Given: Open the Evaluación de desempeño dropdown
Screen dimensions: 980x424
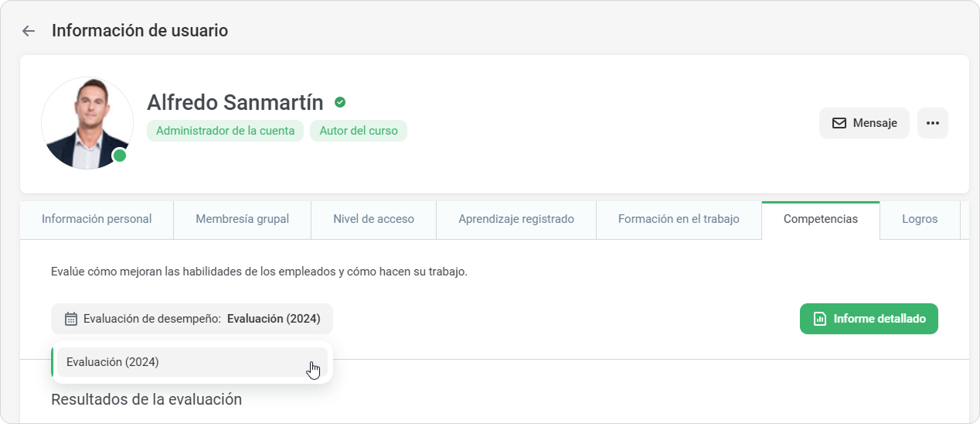Looking at the screenshot, I should tap(192, 319).
